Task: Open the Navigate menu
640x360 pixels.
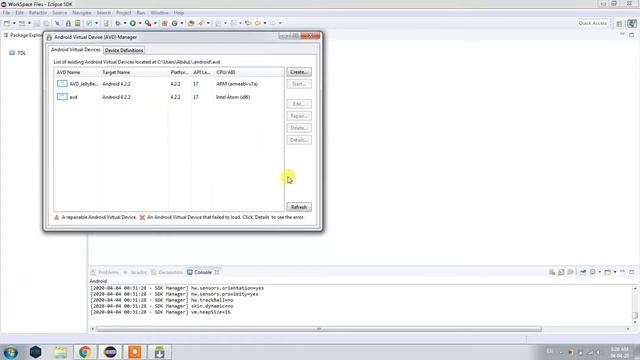Action: point(82,13)
